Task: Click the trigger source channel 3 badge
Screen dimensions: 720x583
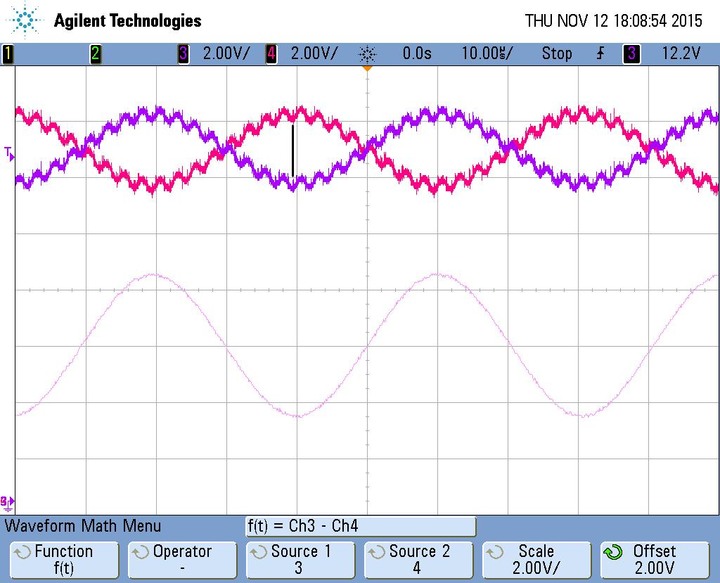Action: point(631,54)
